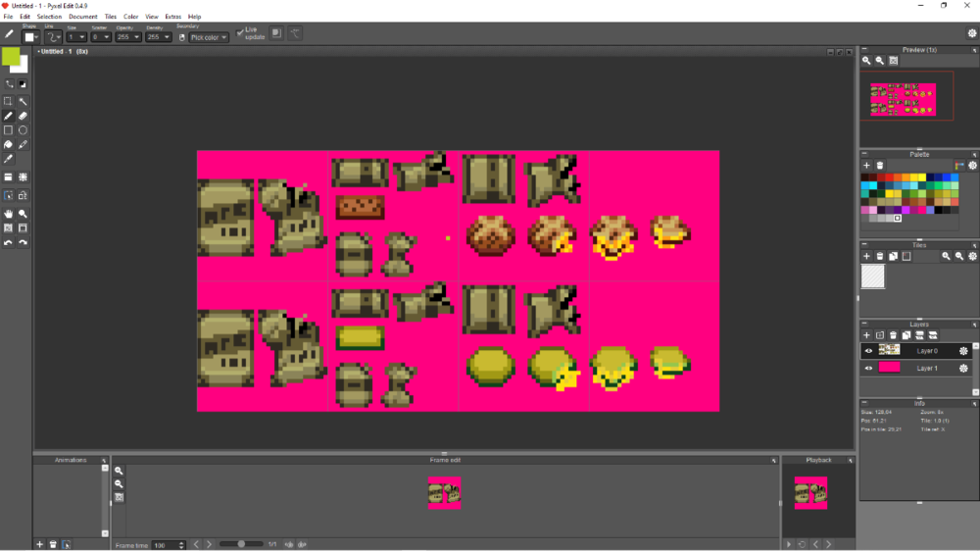Open the Tiles menu
This screenshot has height=551, width=980.
[111, 17]
